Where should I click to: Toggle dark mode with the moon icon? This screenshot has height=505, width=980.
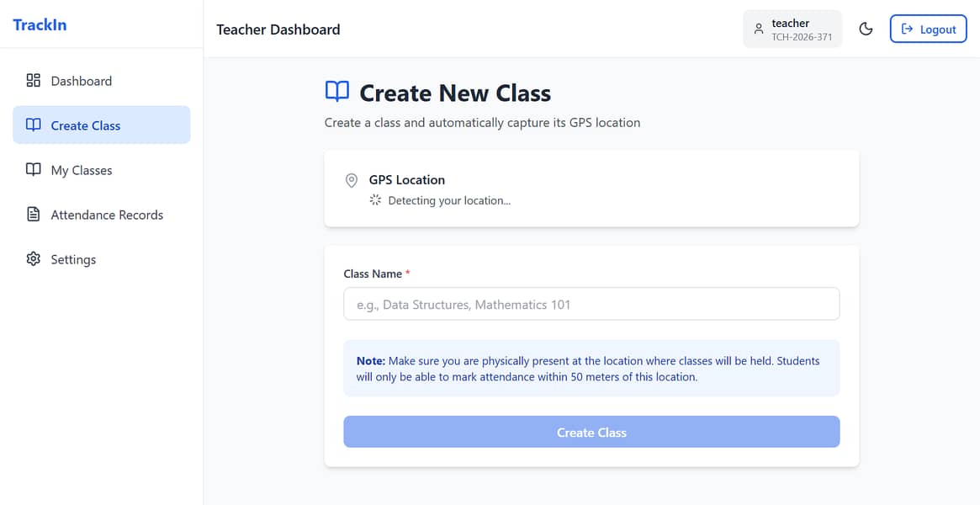point(866,29)
